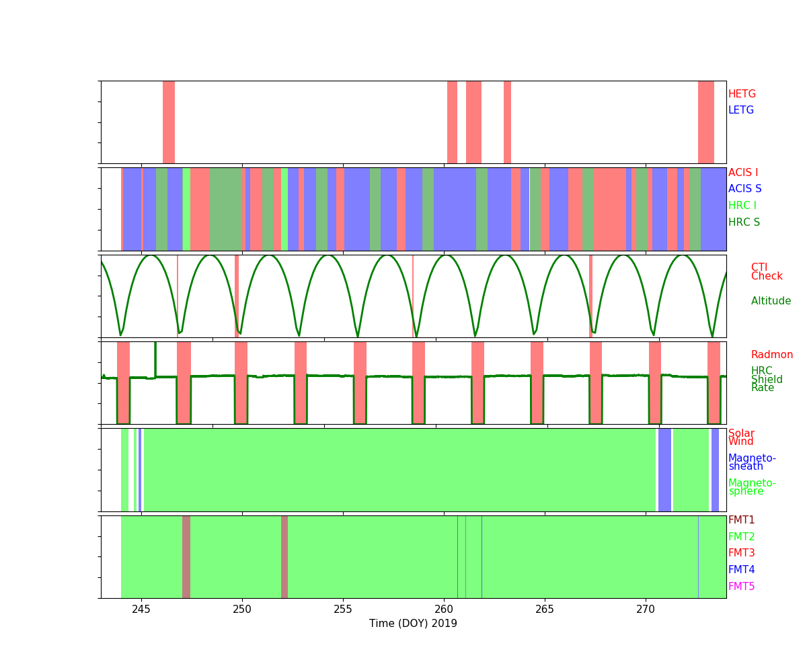Click the HRC S legend label
This screenshot has width=807, height=672.
[x=744, y=222]
